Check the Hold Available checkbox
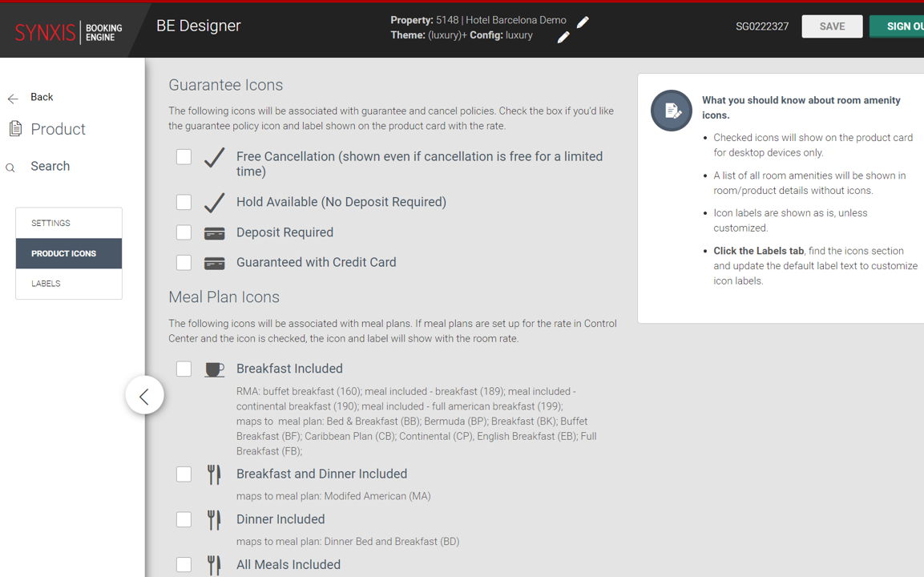924x577 pixels. pyautogui.click(x=184, y=202)
